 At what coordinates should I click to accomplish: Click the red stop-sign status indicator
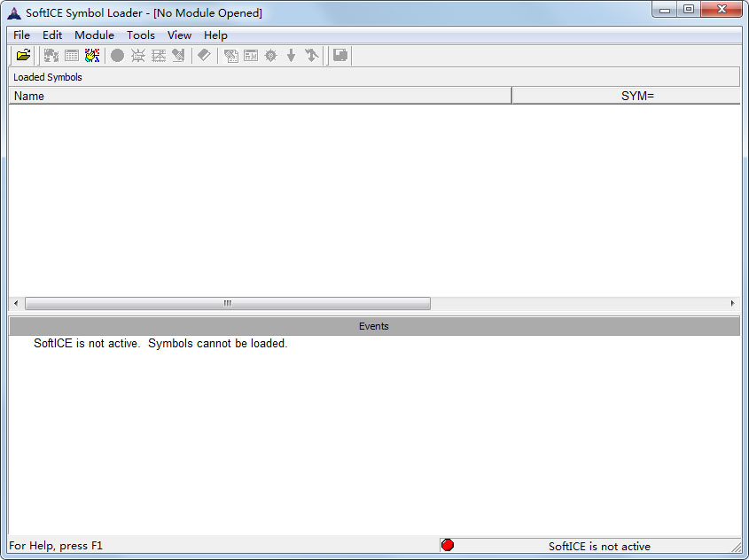pos(448,545)
